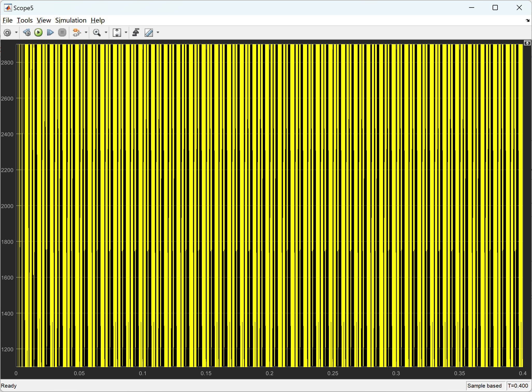Expand dropdown arrow beside Scale axes
Screen dimensions: 532x392
click(126, 33)
